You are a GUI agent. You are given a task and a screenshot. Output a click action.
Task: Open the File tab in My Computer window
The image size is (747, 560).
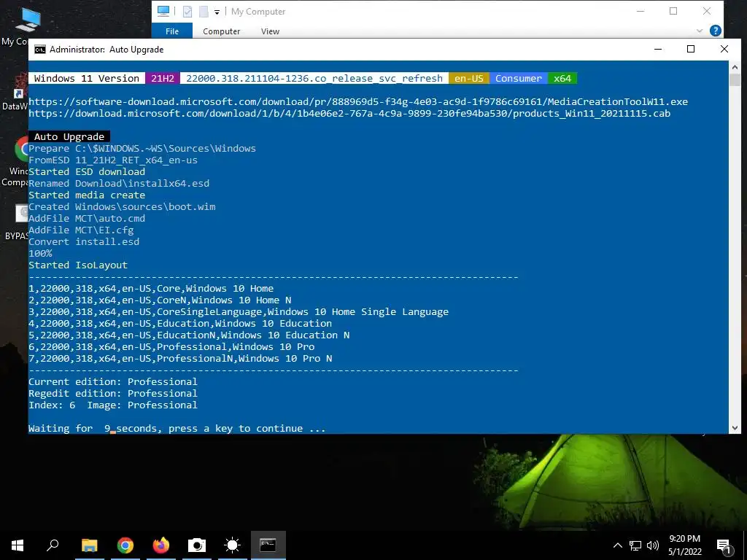point(172,31)
